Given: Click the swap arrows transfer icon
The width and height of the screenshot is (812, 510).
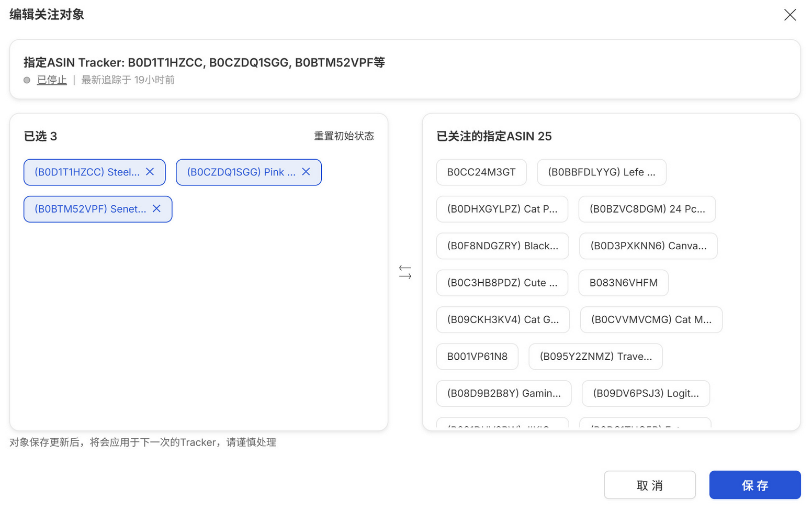Looking at the screenshot, I should tap(405, 272).
